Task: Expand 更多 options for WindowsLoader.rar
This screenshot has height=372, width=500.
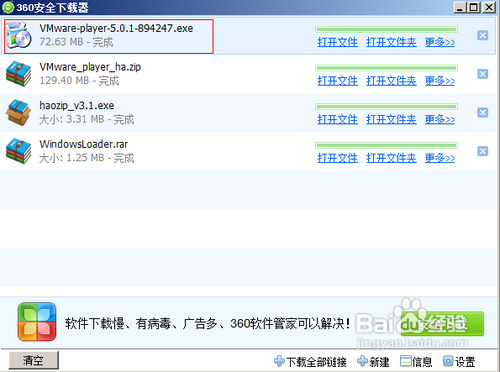Action: tap(440, 158)
